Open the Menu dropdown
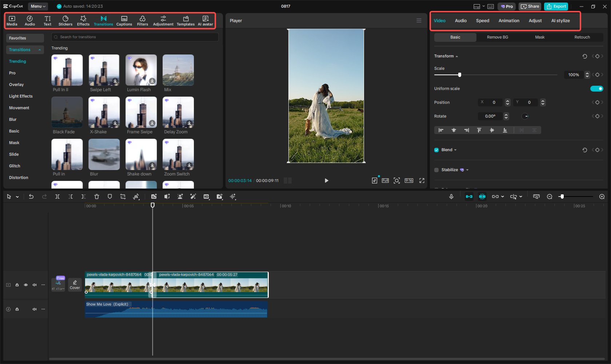Screen dimensions: 611x364 pos(38,6)
